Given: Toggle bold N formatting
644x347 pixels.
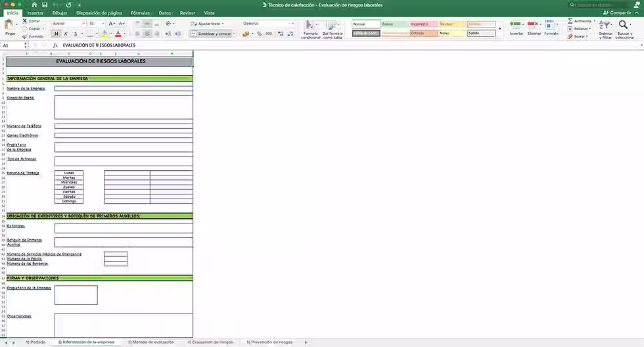Looking at the screenshot, I should [57, 34].
